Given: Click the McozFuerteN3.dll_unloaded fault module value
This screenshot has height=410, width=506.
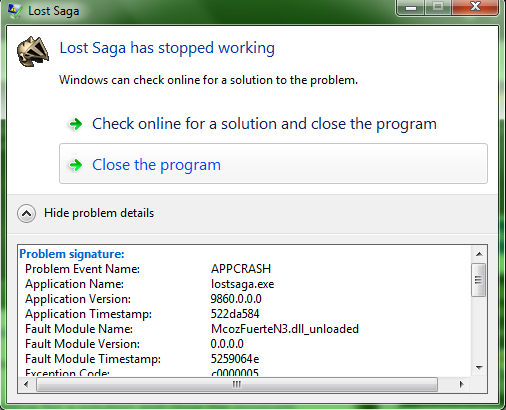Looking at the screenshot, I should pyautogui.click(x=285, y=329).
